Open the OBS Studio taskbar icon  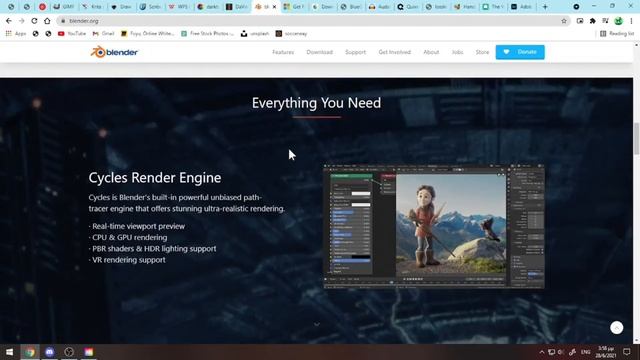(x=69, y=352)
